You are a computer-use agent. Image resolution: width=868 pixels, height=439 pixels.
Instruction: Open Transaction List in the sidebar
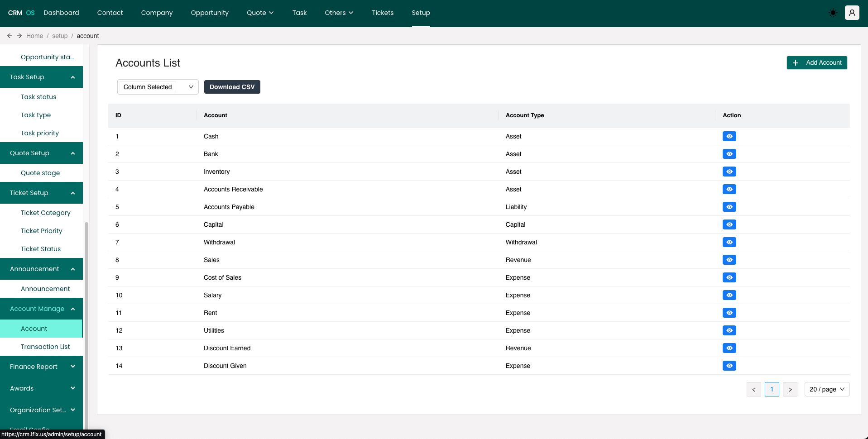pyautogui.click(x=45, y=347)
